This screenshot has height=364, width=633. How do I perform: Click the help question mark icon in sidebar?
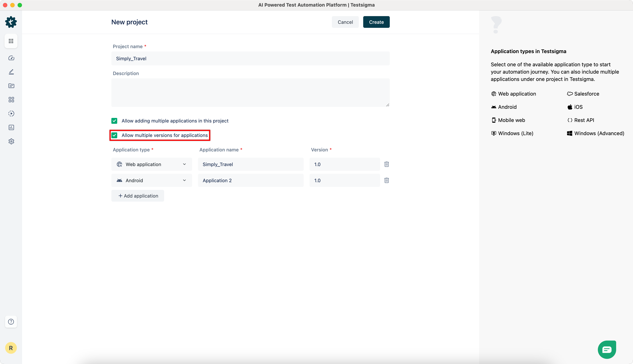[11, 322]
